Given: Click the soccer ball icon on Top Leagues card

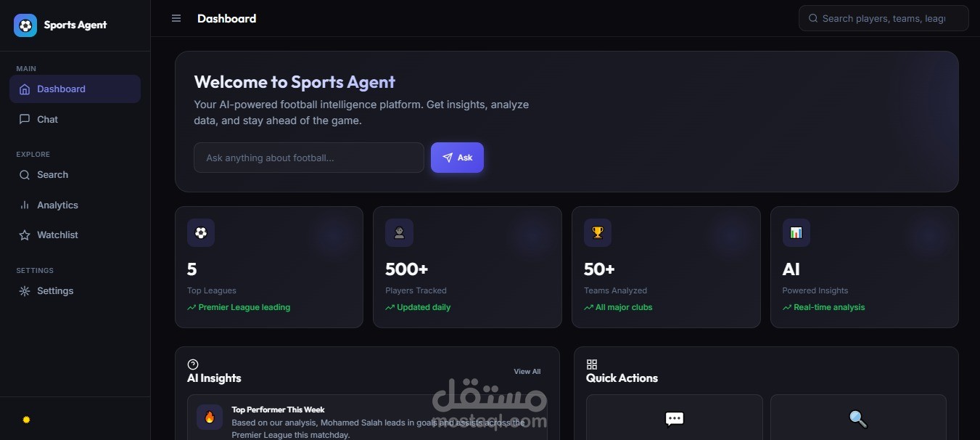Looking at the screenshot, I should [201, 233].
